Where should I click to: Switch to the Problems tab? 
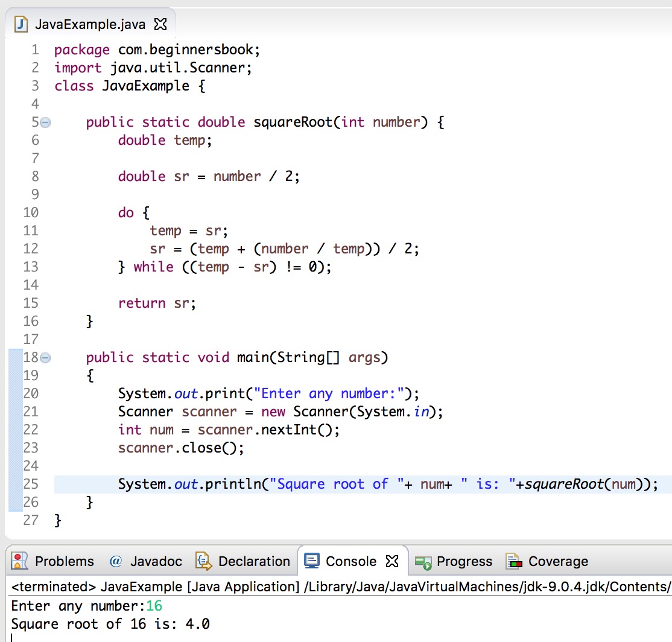click(64, 561)
